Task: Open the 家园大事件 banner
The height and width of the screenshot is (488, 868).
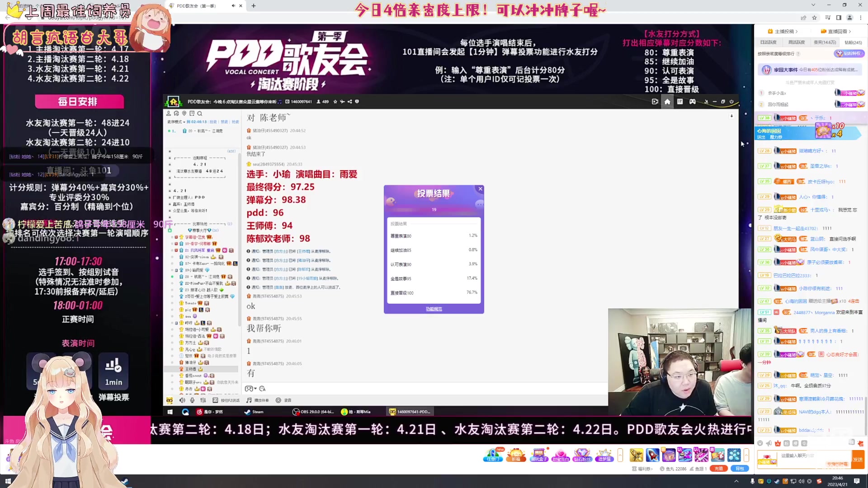Action: [x=810, y=70]
